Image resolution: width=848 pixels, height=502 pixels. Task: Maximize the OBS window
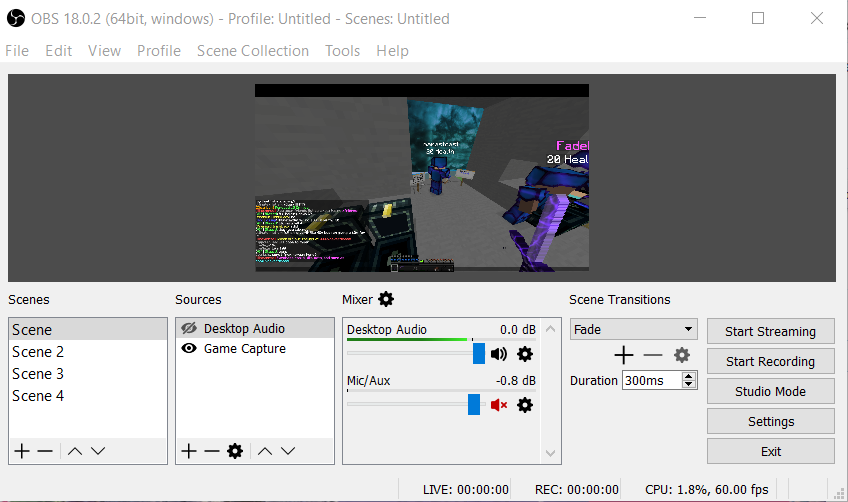(x=758, y=18)
